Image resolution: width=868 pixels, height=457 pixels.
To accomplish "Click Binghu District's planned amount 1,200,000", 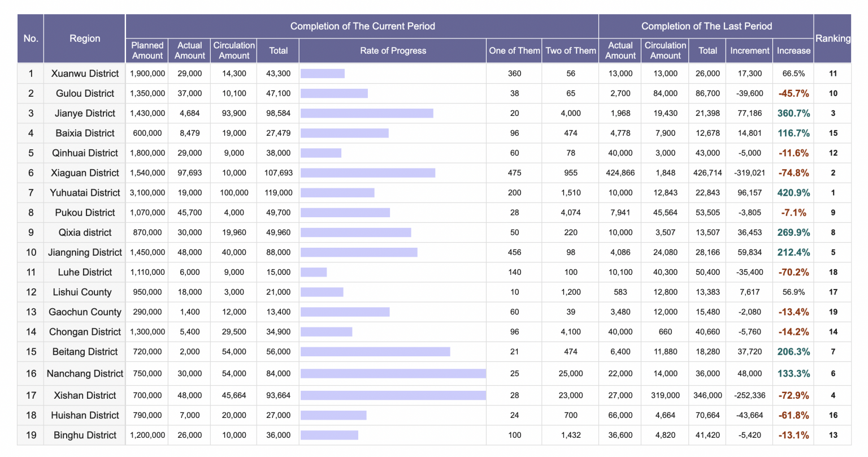I will click(x=146, y=435).
